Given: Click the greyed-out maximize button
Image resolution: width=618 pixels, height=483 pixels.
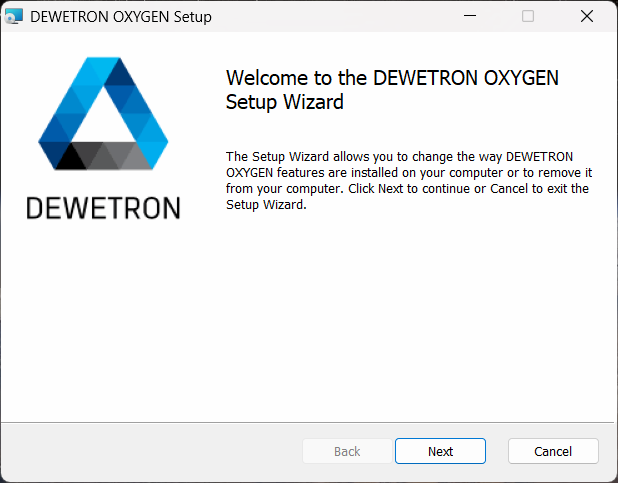Looking at the screenshot, I should coord(528,16).
